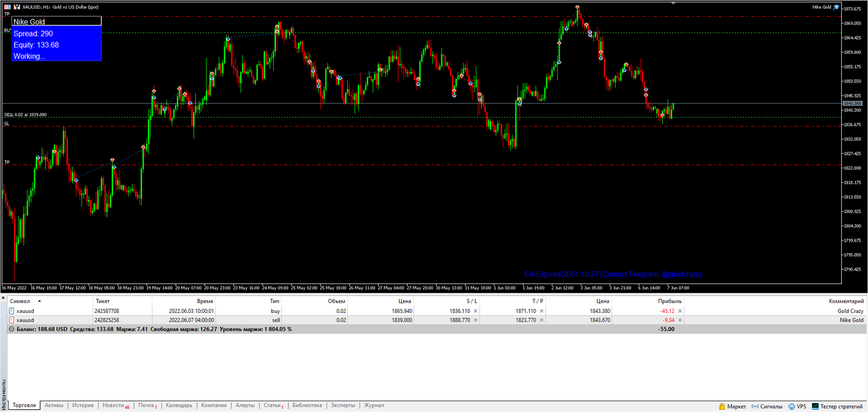This screenshot has height=412, width=868.
Task: Click the sell order icon for ticket 242825258
Action: pos(11,320)
